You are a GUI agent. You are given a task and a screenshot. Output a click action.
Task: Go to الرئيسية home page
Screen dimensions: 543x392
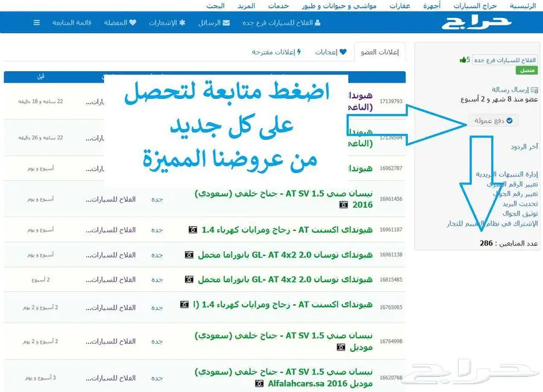pyautogui.click(x=523, y=6)
